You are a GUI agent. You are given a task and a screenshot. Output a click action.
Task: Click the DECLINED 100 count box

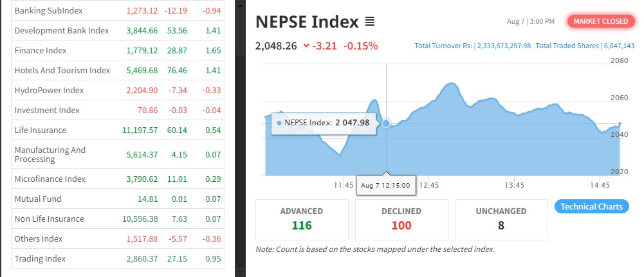[401, 219]
